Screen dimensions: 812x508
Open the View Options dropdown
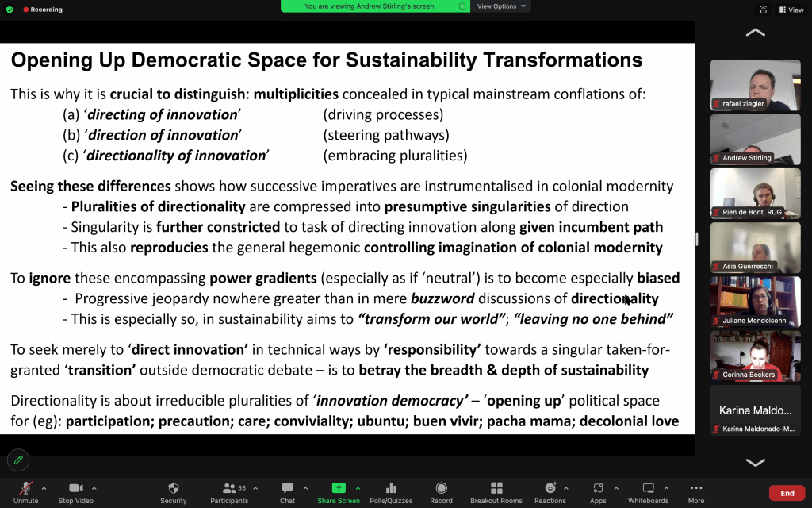(x=500, y=6)
